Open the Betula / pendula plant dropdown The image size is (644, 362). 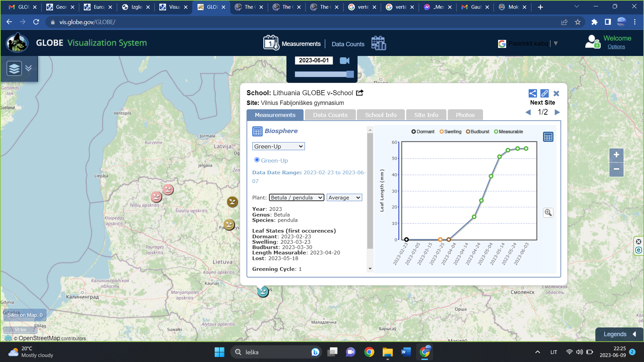[x=297, y=198]
